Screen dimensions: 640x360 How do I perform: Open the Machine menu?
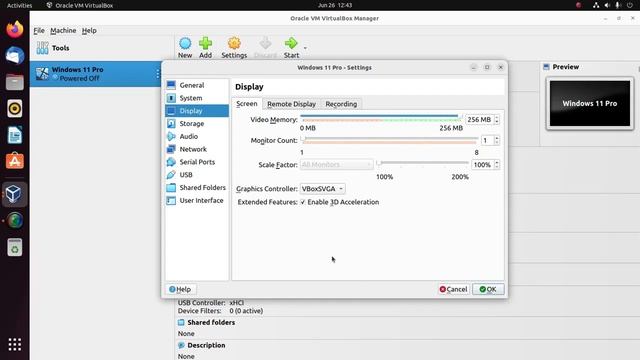[x=63, y=31]
